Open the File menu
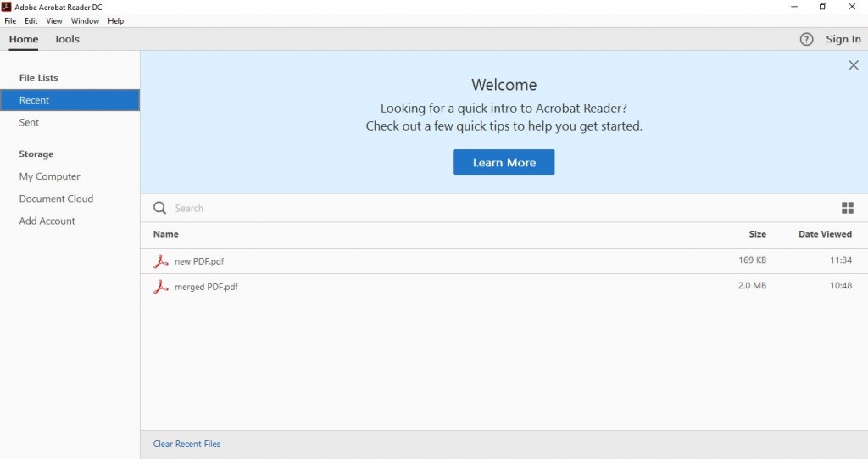Screen dimensions: 868x459 coord(10,20)
